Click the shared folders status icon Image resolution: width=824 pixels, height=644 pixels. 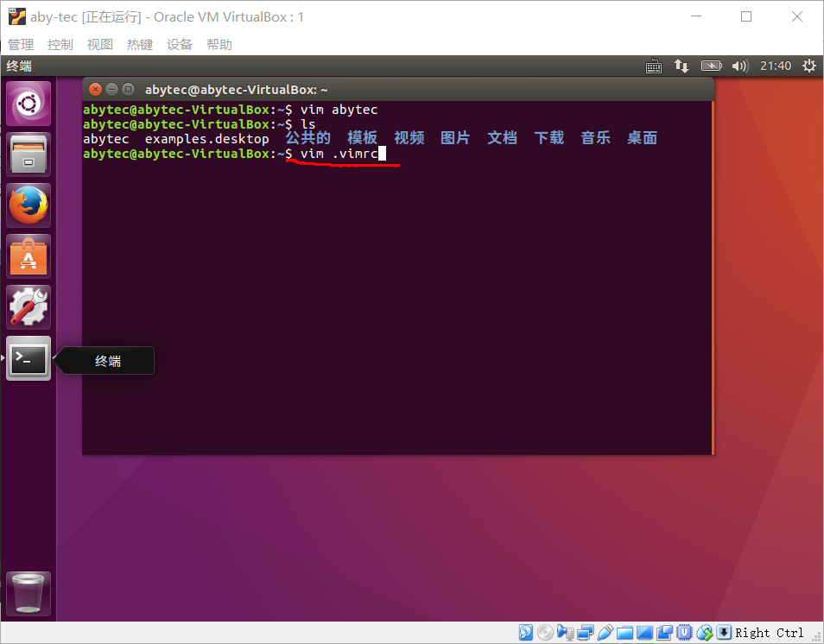click(624, 633)
